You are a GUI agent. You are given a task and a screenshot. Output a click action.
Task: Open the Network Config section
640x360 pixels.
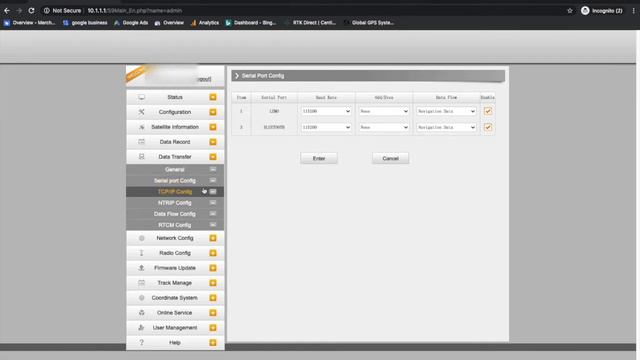(175, 238)
